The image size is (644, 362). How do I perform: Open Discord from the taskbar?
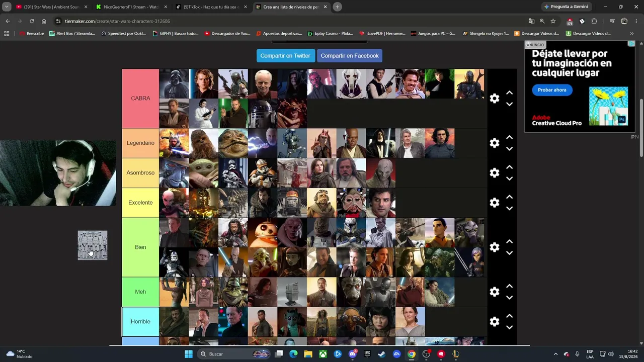pyautogui.click(x=352, y=354)
